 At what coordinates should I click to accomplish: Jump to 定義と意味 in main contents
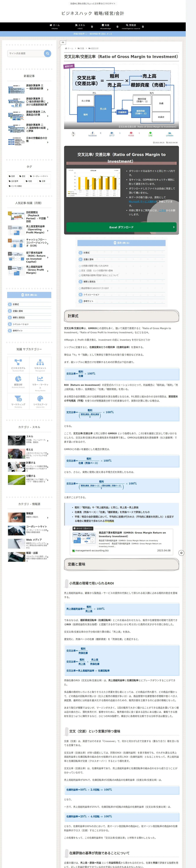tap(89, 259)
